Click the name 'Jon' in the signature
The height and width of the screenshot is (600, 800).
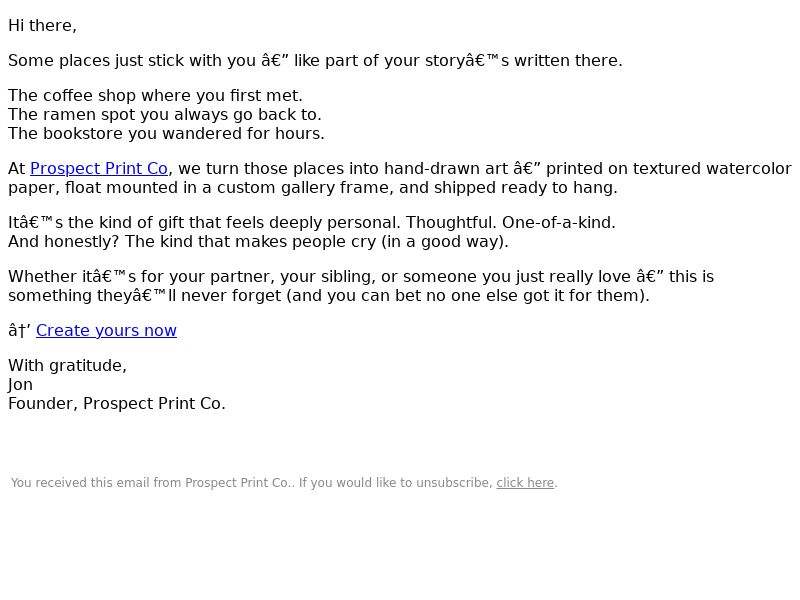tap(20, 384)
